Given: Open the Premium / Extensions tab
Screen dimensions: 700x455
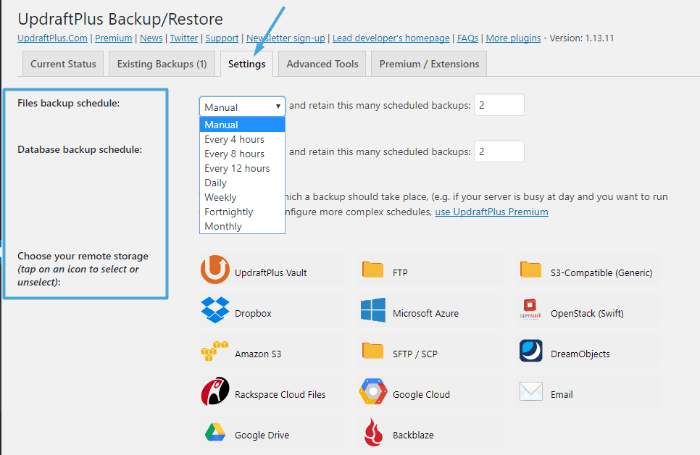Looking at the screenshot, I should click(429, 64).
